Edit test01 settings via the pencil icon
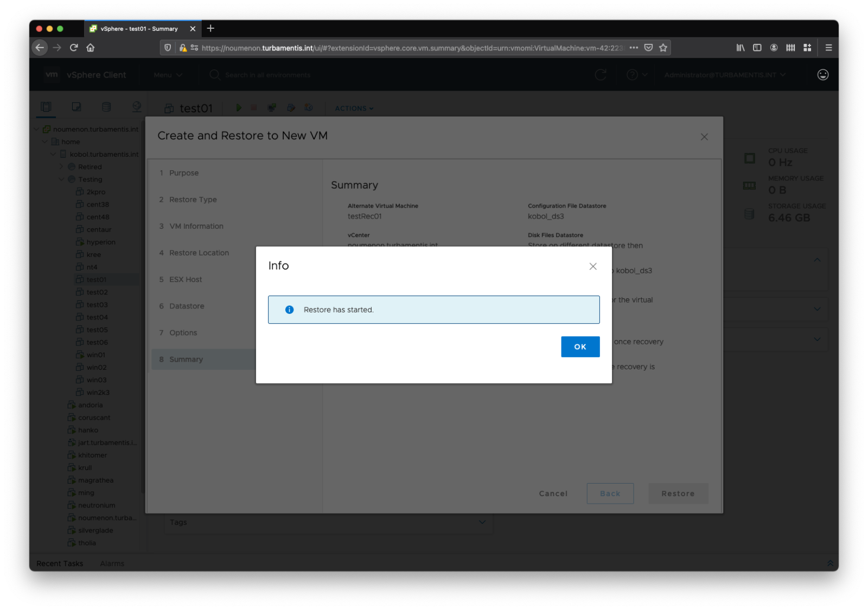Image resolution: width=868 pixels, height=610 pixels. click(291, 107)
